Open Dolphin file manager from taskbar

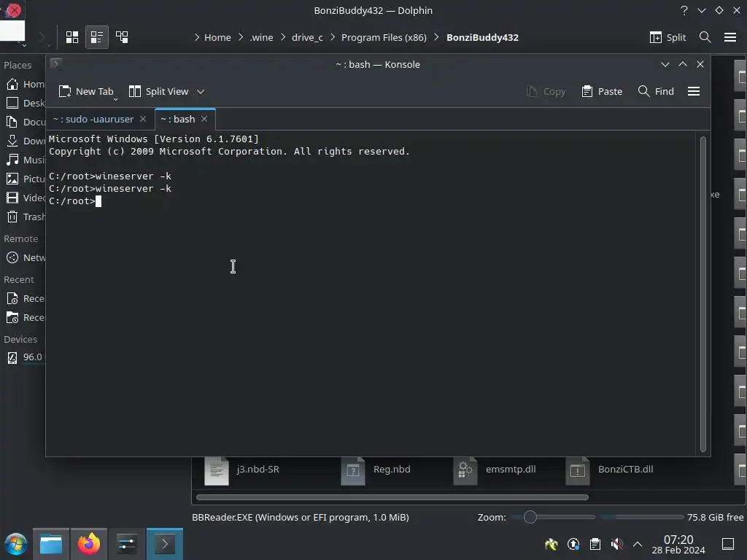[x=51, y=544]
